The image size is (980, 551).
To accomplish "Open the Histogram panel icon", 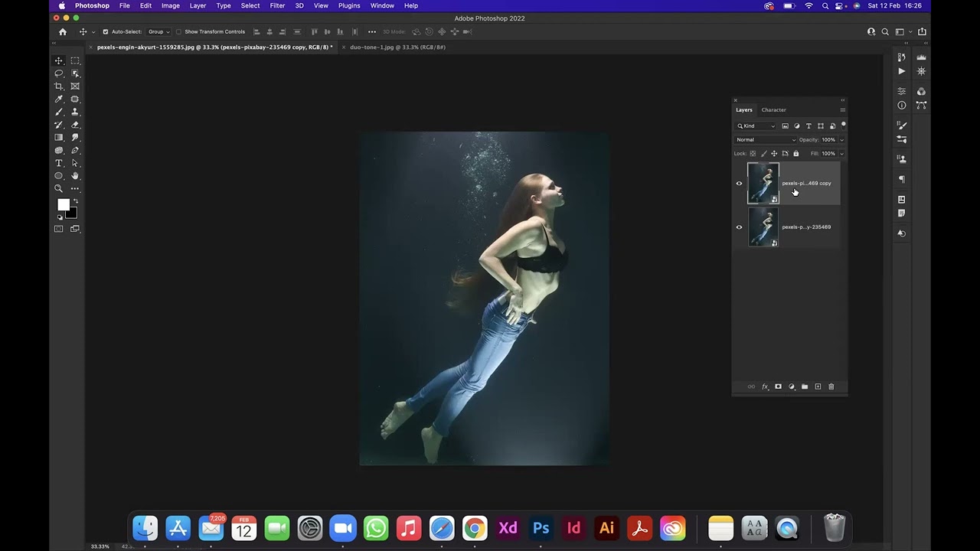I will point(921,57).
